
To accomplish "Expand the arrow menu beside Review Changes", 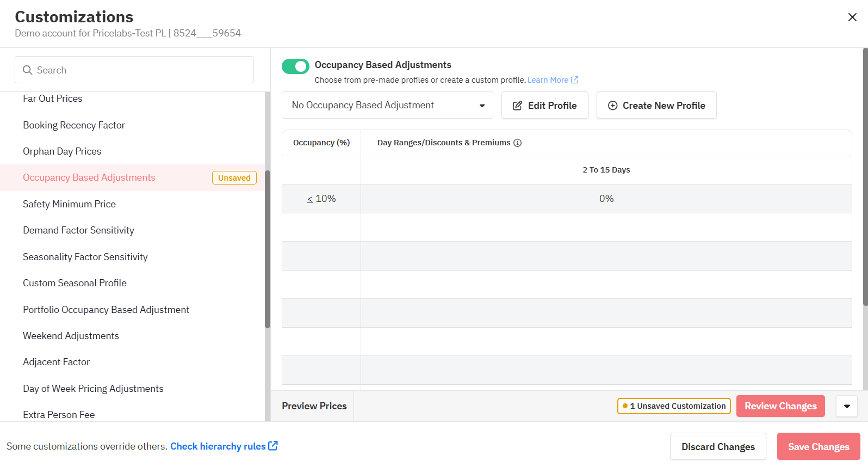I will [846, 406].
